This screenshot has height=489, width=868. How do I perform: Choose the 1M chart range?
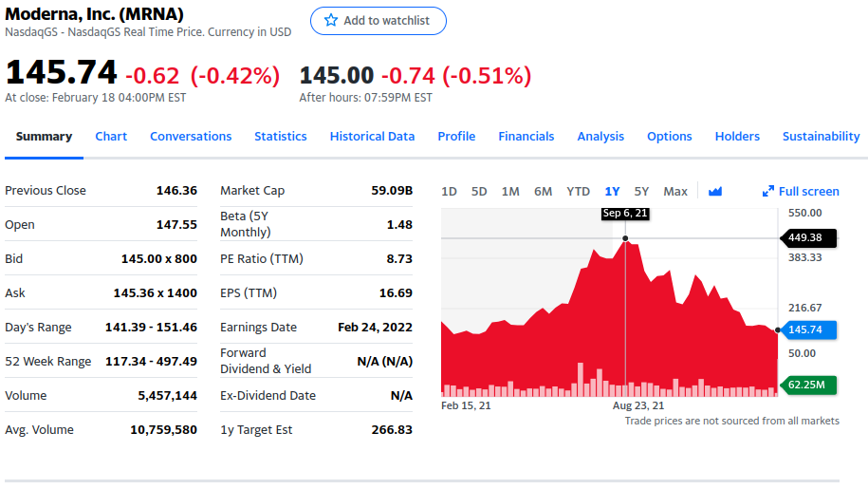[510, 192]
